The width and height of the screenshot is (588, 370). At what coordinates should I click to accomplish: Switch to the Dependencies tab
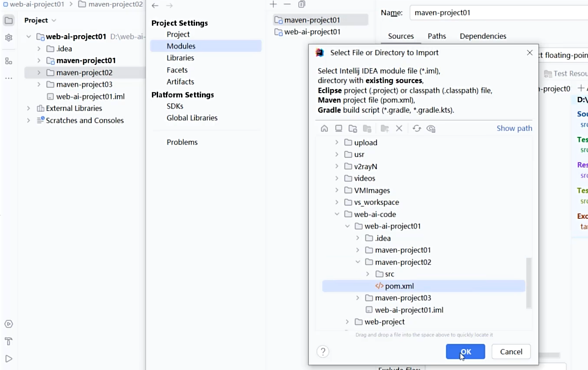pyautogui.click(x=483, y=36)
